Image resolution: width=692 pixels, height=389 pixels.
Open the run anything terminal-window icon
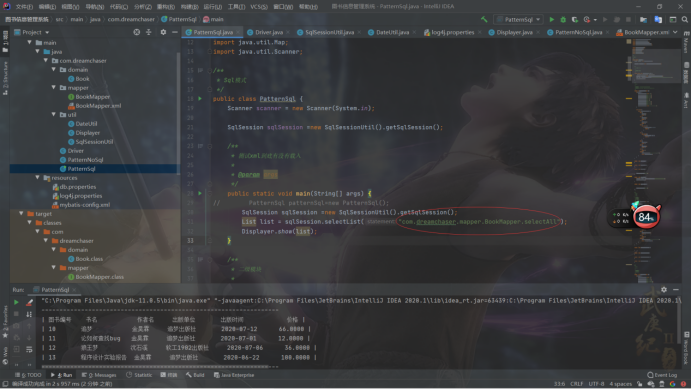pyautogui.click(x=673, y=19)
